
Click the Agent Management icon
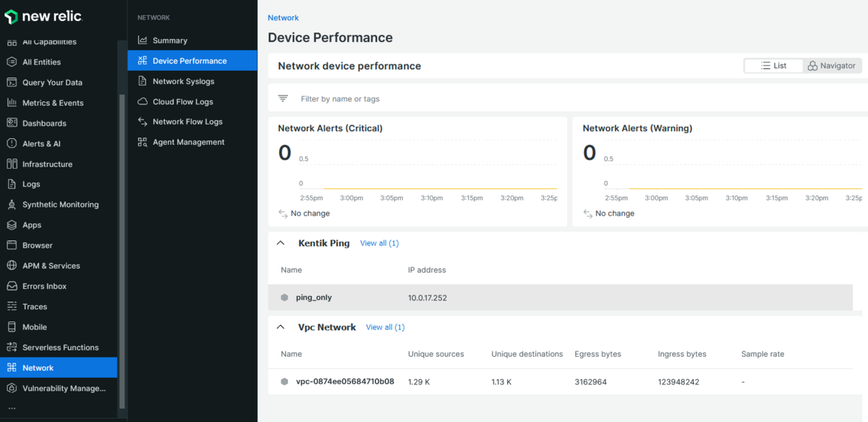(142, 143)
